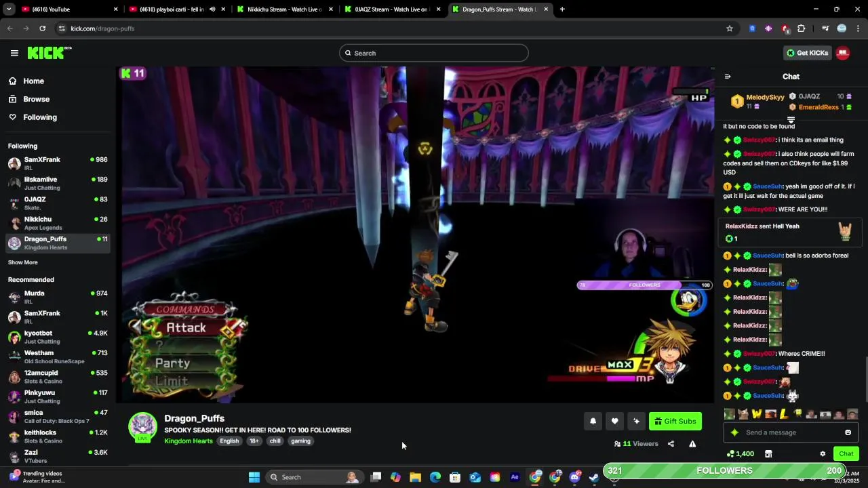Open chat settings gear
Viewport: 868px width, 488px height.
(823, 454)
